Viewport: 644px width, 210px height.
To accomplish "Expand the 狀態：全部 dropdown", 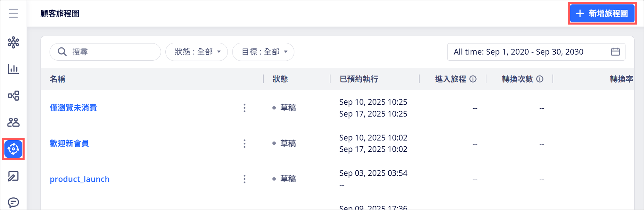I will [196, 52].
